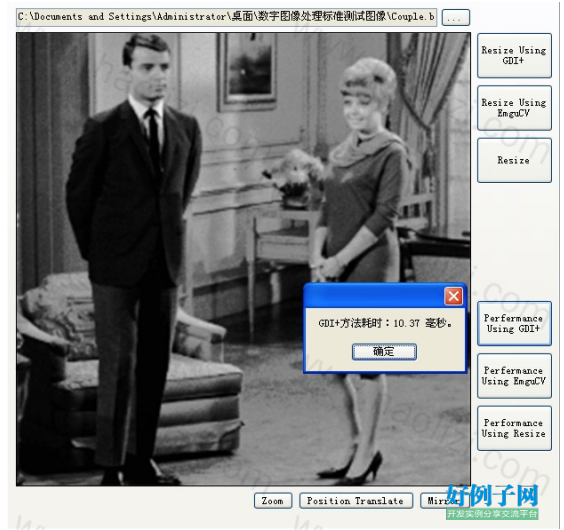Screen dimensions: 564x530
Task: Click the Zoom button
Action: tap(273, 500)
